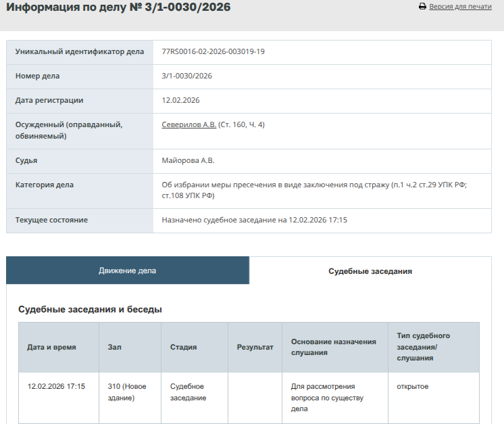Click the 'Дата и время' column header
The height and width of the screenshot is (424, 504).
tap(51, 347)
